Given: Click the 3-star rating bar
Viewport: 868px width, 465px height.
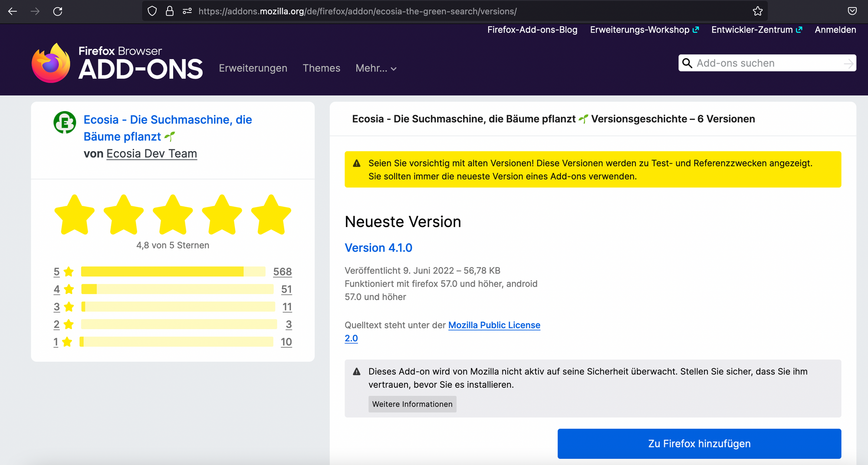Looking at the screenshot, I should point(178,307).
